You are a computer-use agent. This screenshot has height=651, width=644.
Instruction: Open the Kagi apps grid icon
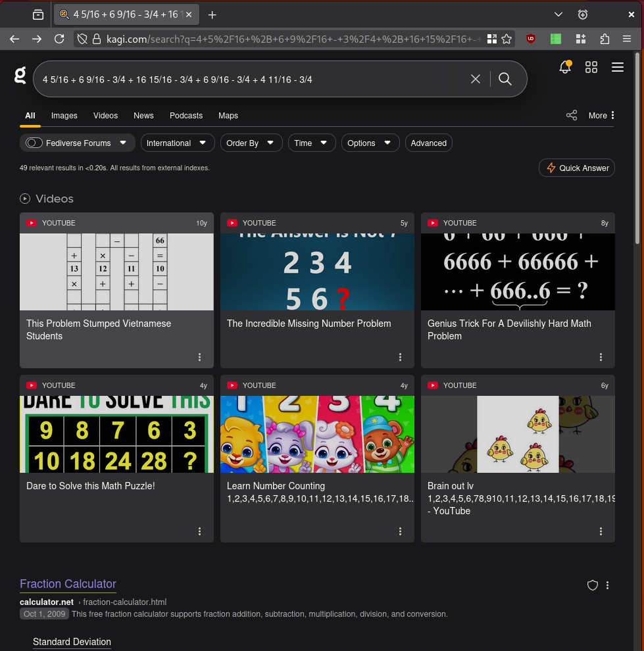591,67
